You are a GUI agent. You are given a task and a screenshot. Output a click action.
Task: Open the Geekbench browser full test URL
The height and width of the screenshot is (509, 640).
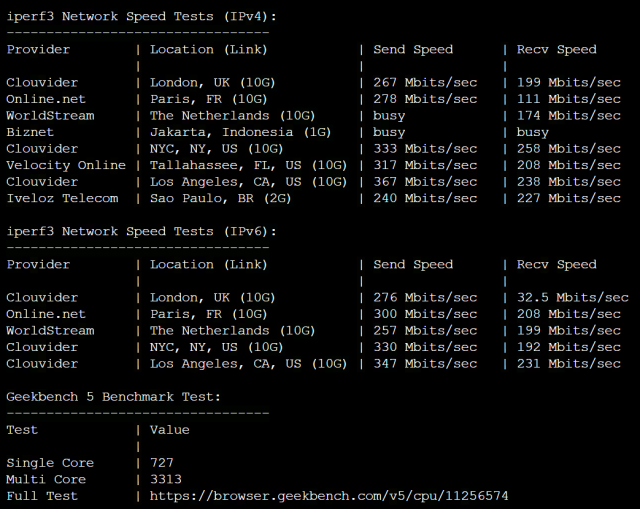[x=329, y=496]
